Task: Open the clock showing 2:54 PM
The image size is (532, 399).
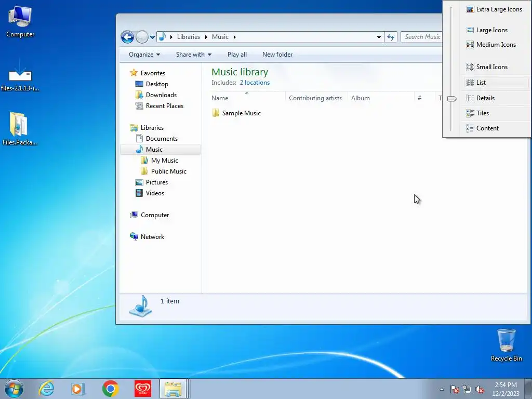Action: (506, 389)
